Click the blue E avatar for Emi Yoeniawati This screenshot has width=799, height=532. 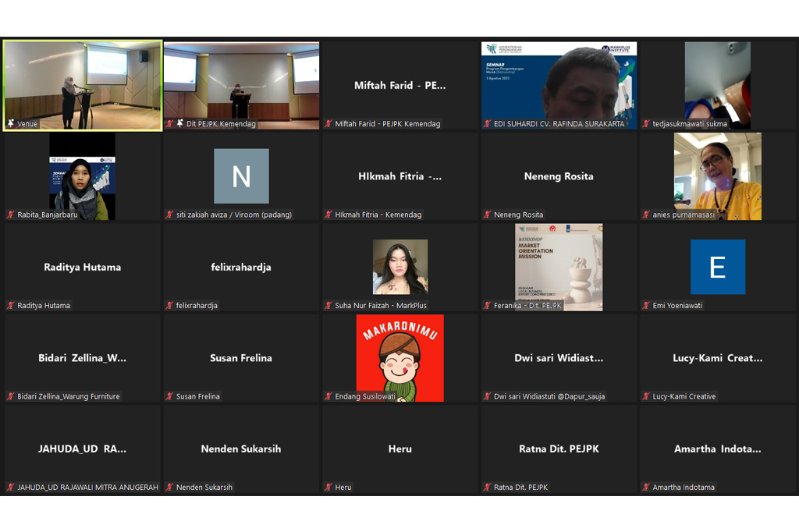[717, 267]
